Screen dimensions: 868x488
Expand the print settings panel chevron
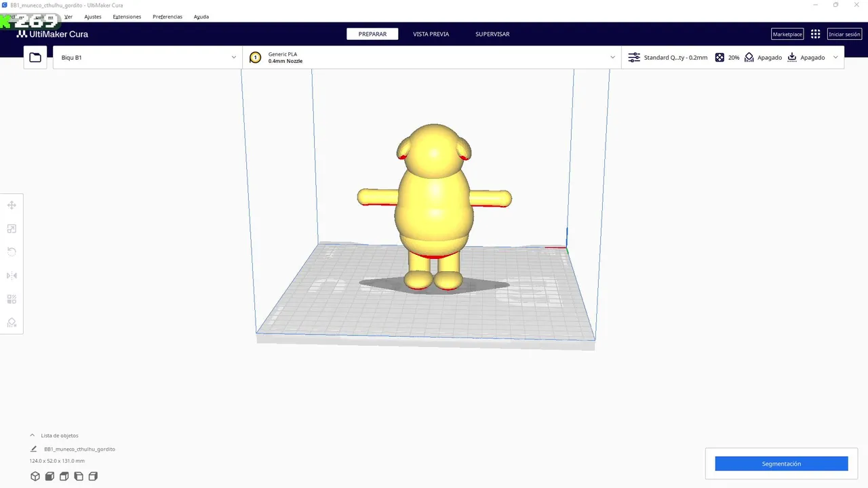click(835, 58)
